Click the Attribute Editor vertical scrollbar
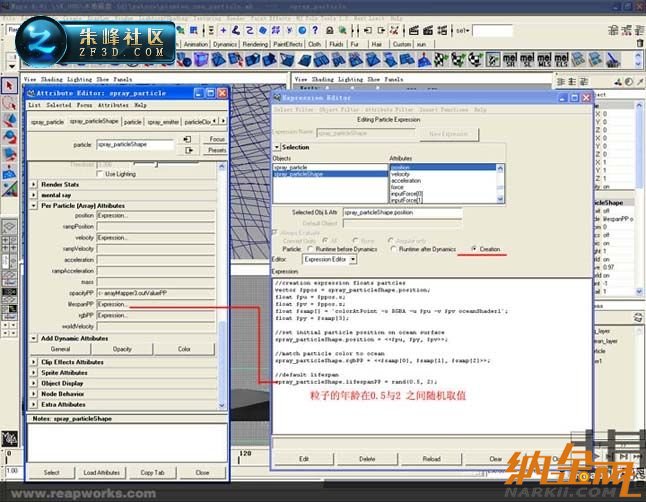The width and height of the screenshot is (646, 502). 222,286
